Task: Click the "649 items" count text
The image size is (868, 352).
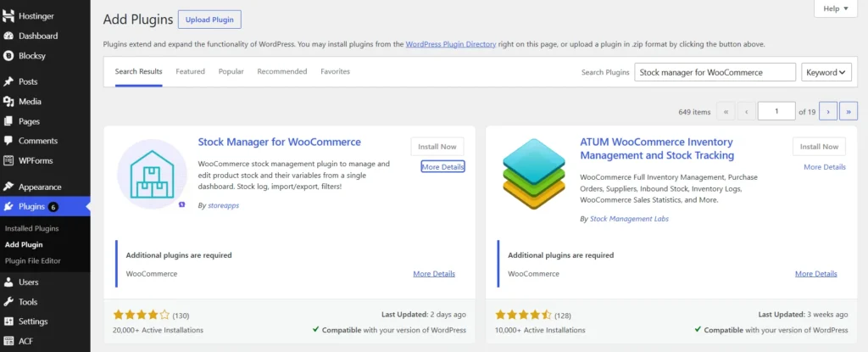Action: [x=694, y=112]
